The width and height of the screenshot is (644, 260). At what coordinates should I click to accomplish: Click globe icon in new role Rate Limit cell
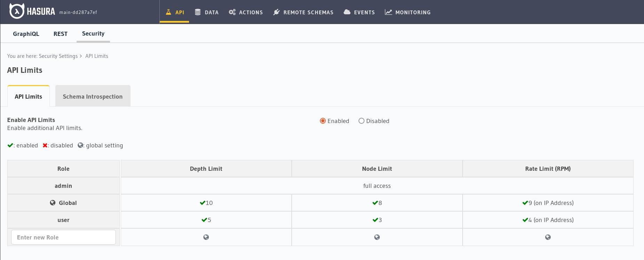(x=548, y=237)
